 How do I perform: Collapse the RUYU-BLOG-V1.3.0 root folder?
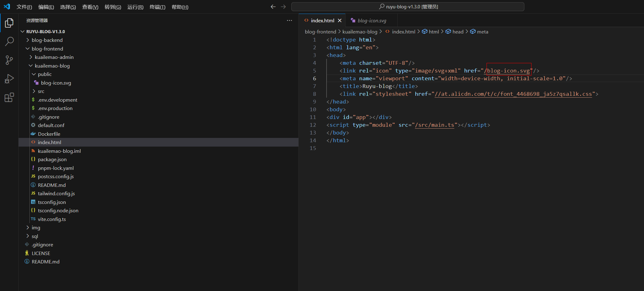pos(23,32)
